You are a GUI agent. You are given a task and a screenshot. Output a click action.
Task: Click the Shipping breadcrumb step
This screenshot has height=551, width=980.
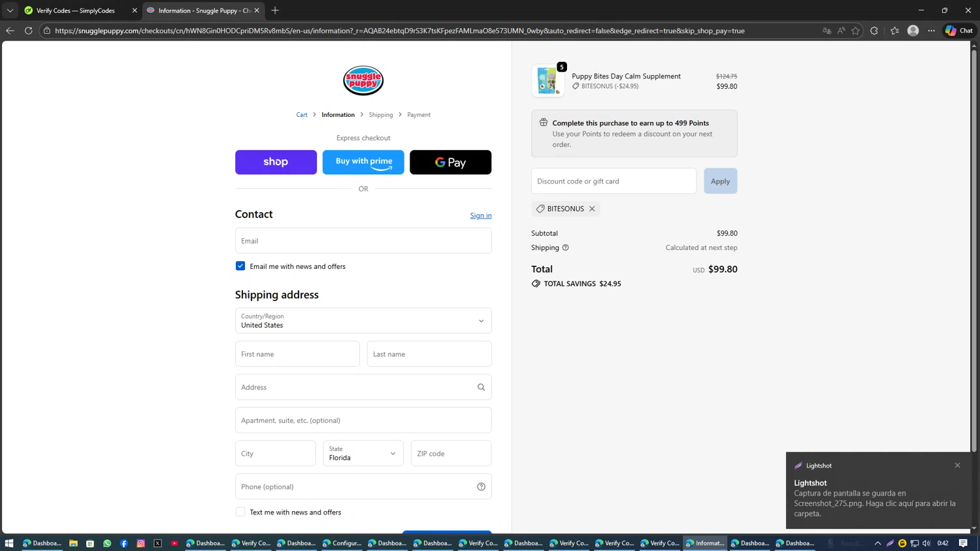point(381,115)
